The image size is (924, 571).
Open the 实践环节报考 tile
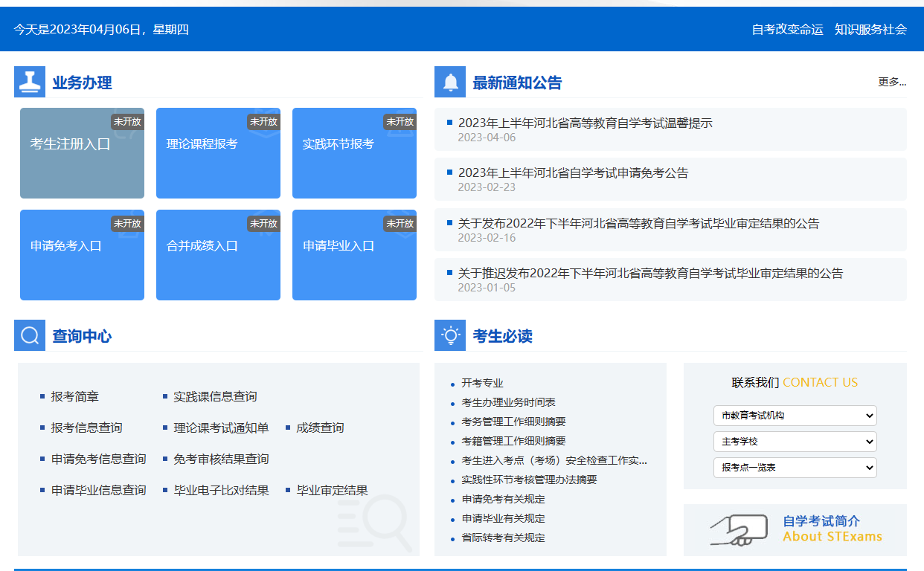354,153
